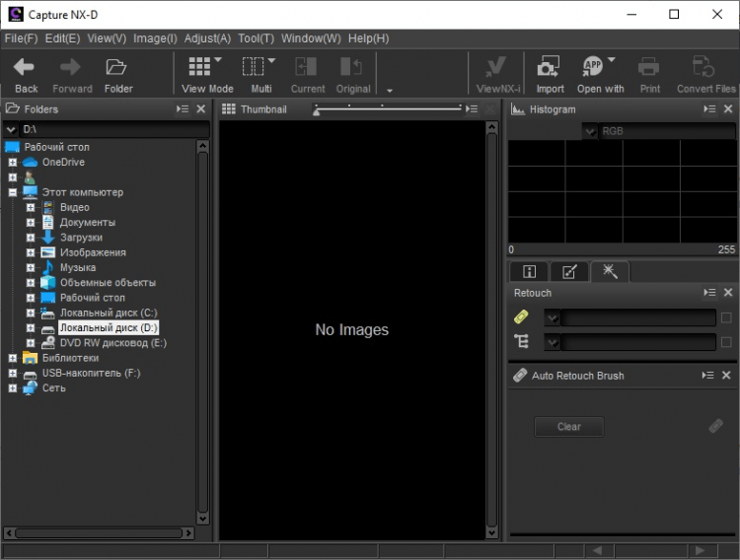Tick the checkbox in the first Retouch row
Viewport: 740px width, 560px height.
(x=726, y=317)
